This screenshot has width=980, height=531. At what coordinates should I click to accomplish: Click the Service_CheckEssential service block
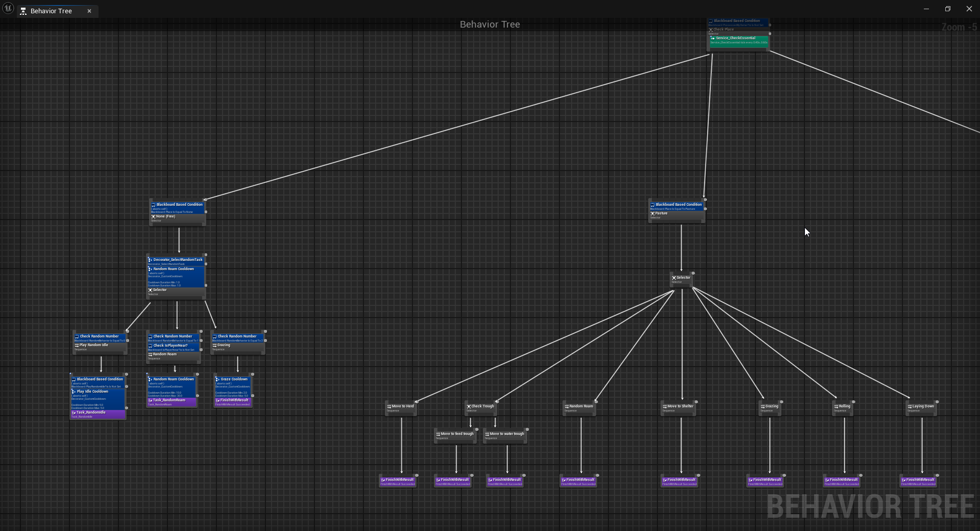point(739,40)
